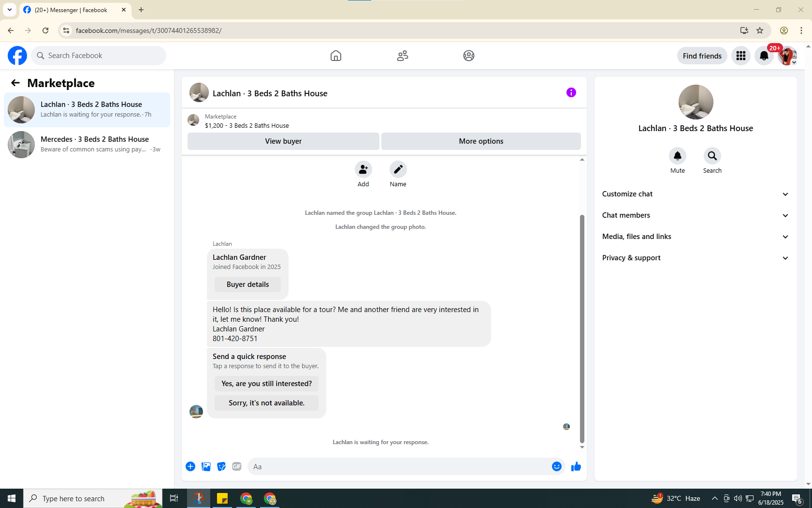
Task: Open the $1,200 Marketplace listing link
Action: 247,125
